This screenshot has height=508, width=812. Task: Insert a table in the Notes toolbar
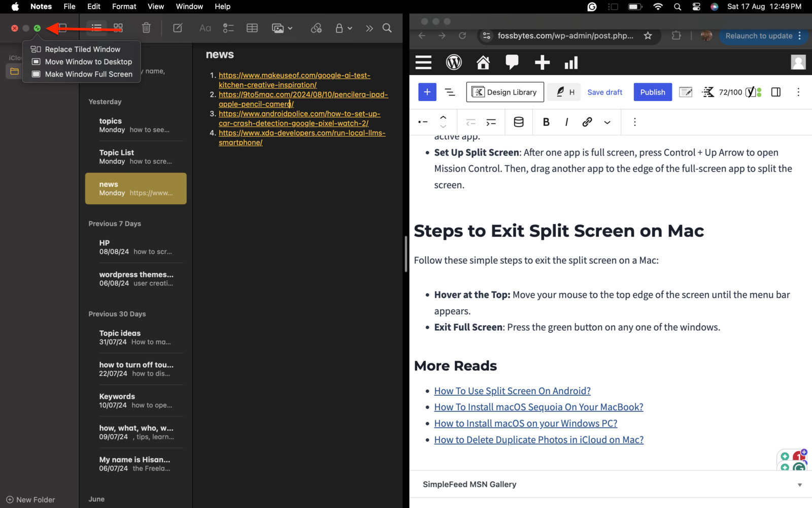coord(252,28)
